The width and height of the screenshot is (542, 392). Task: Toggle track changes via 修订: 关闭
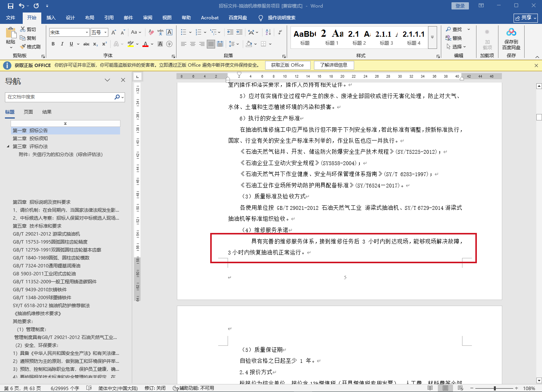coord(155,388)
